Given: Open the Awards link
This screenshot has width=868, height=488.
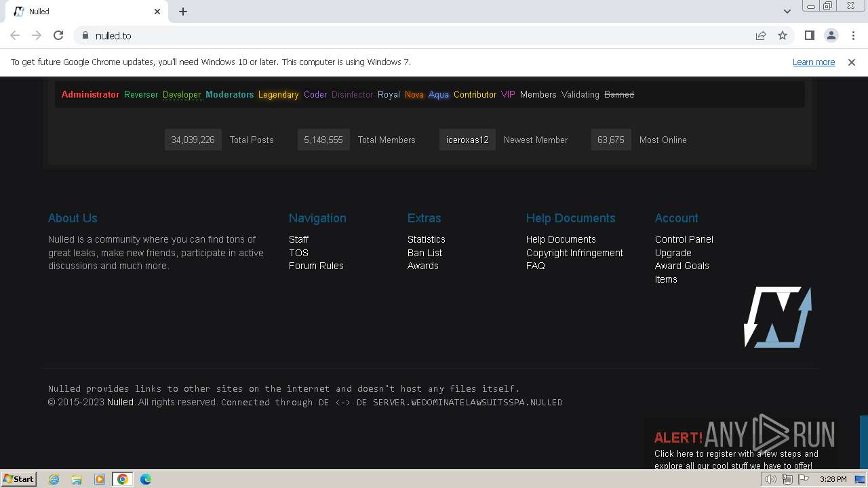Looking at the screenshot, I should tap(423, 266).
